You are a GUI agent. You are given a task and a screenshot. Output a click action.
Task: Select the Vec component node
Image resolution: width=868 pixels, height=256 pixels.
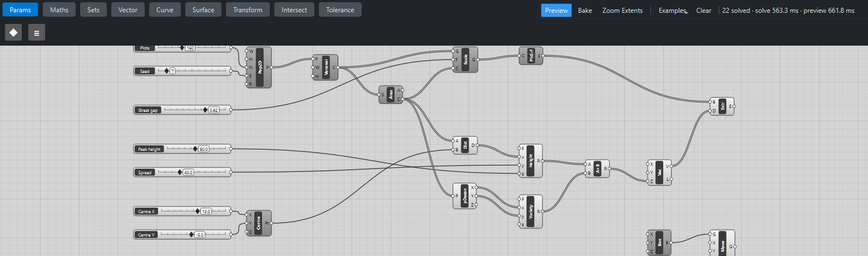pyautogui.click(x=659, y=173)
